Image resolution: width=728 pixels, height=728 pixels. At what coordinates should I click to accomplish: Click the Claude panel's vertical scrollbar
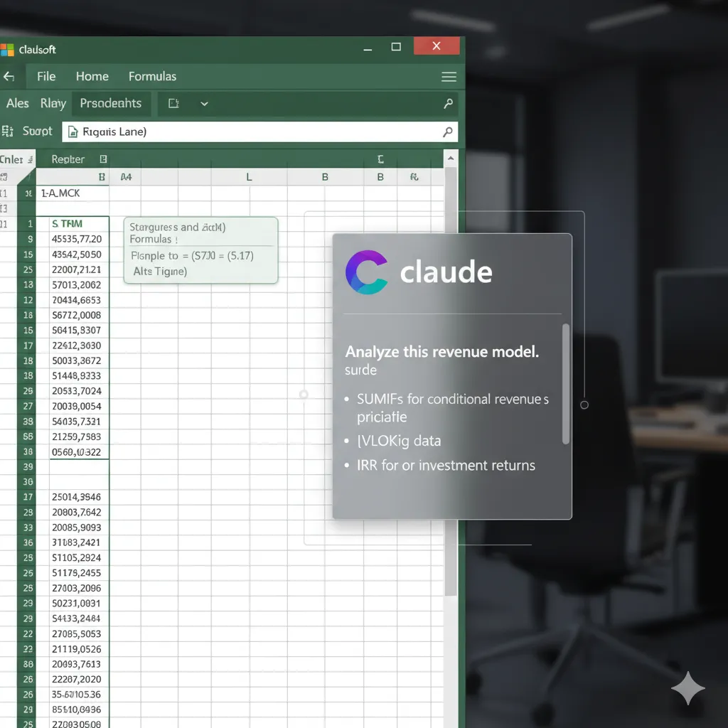click(x=566, y=384)
